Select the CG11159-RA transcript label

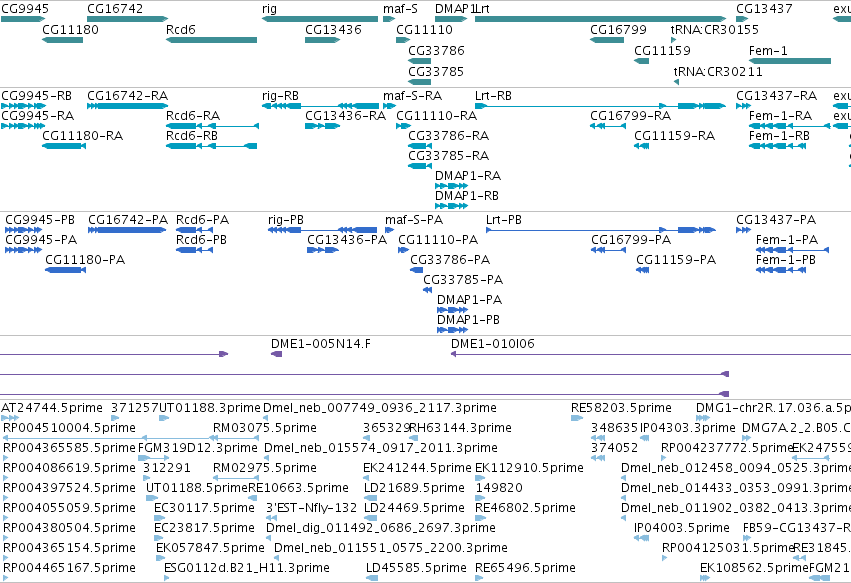(x=674, y=136)
